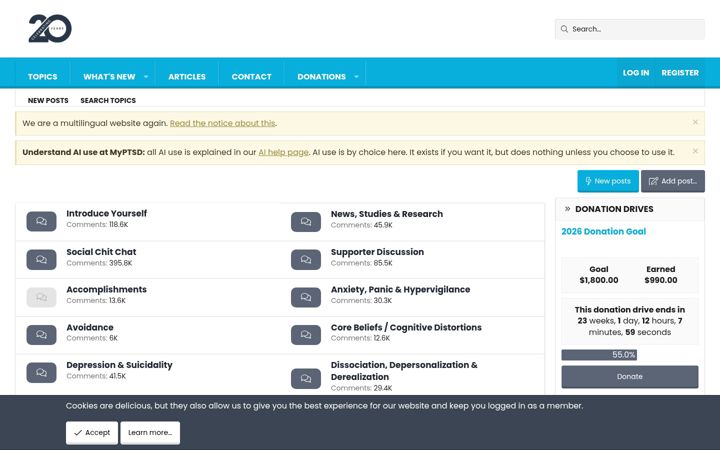Image resolution: width=720 pixels, height=450 pixels.
Task: Select the Search Topics sub-nav link
Action: click(108, 100)
